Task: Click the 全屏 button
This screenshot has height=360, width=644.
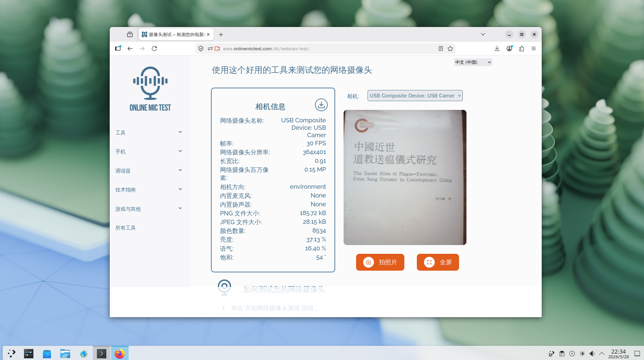Action: (x=438, y=262)
